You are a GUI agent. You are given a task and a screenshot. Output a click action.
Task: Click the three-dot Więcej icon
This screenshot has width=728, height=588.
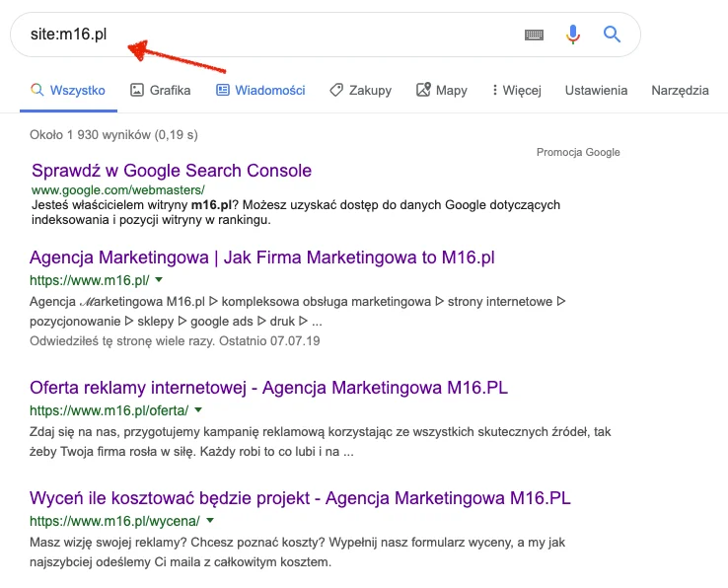pyautogui.click(x=494, y=90)
